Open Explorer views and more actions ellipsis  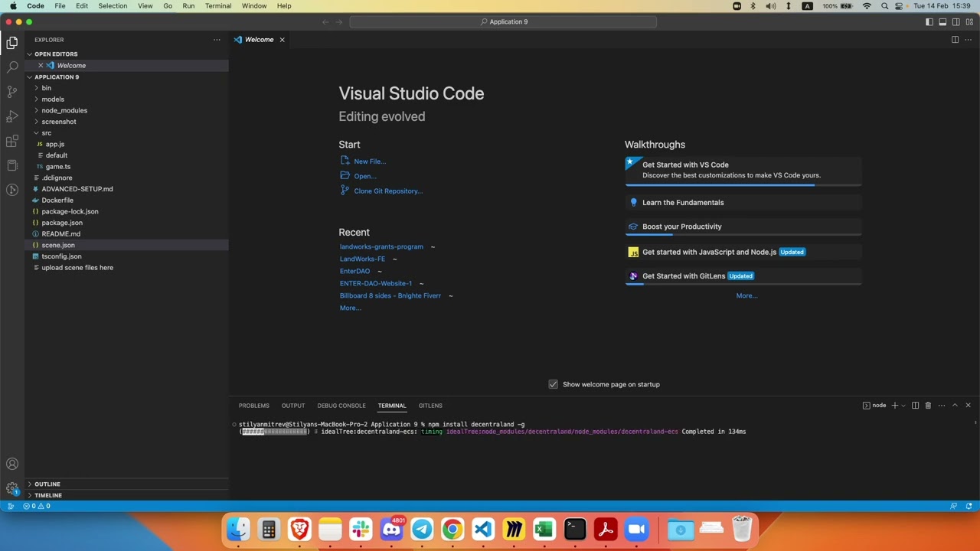[x=217, y=40]
